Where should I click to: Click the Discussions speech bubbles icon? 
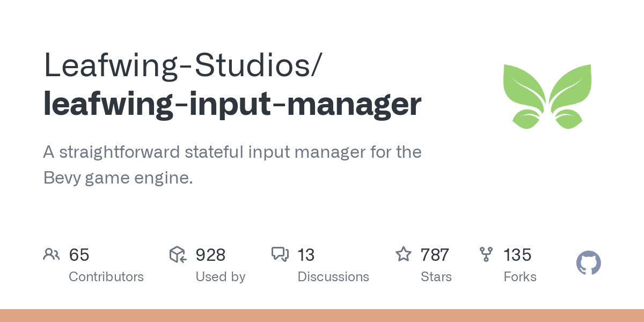(x=280, y=254)
